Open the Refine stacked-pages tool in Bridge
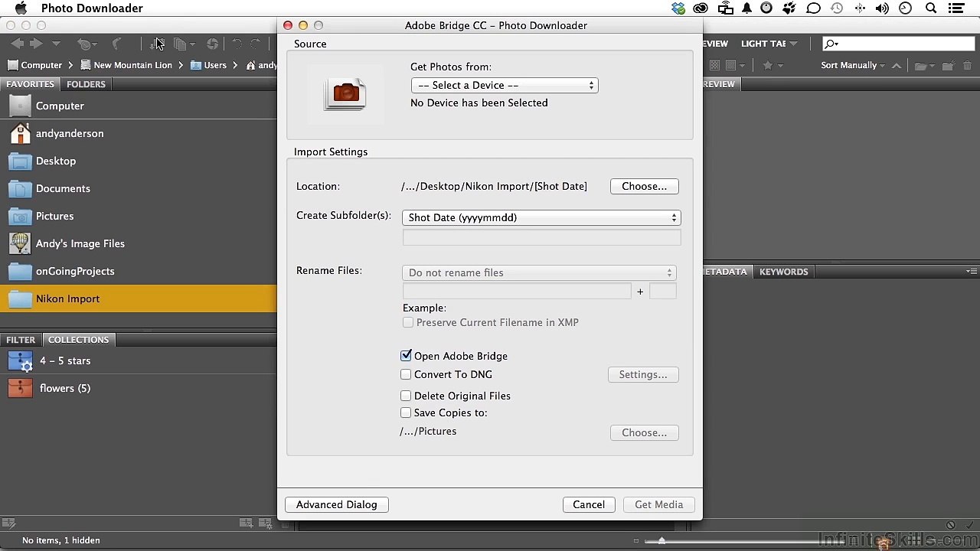Screen dimensions: 980x551 181,44
